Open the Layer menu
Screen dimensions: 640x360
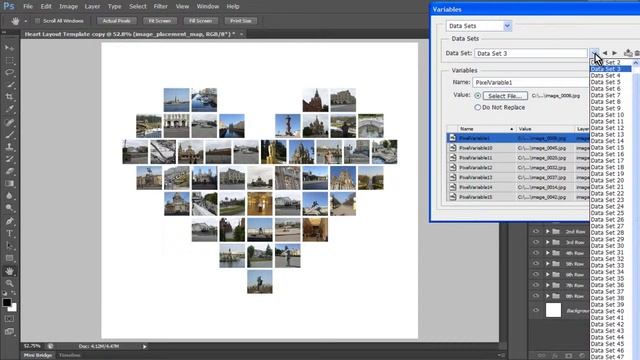pyautogui.click(x=92, y=7)
